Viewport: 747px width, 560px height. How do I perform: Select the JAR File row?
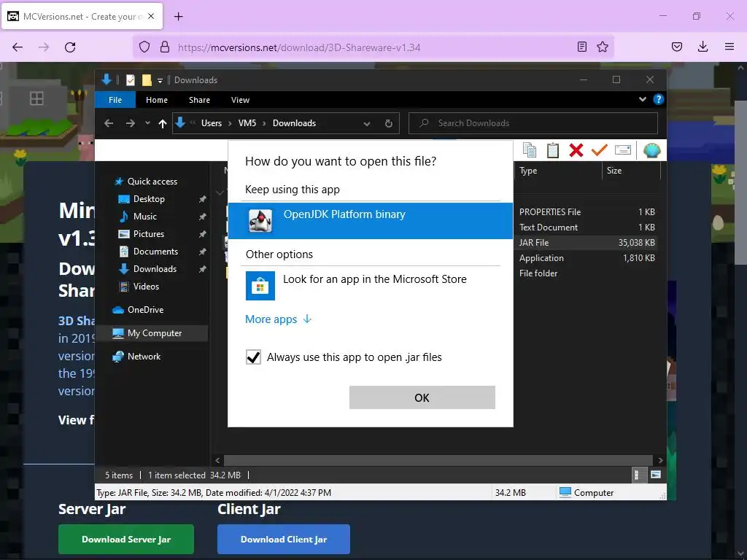(587, 242)
